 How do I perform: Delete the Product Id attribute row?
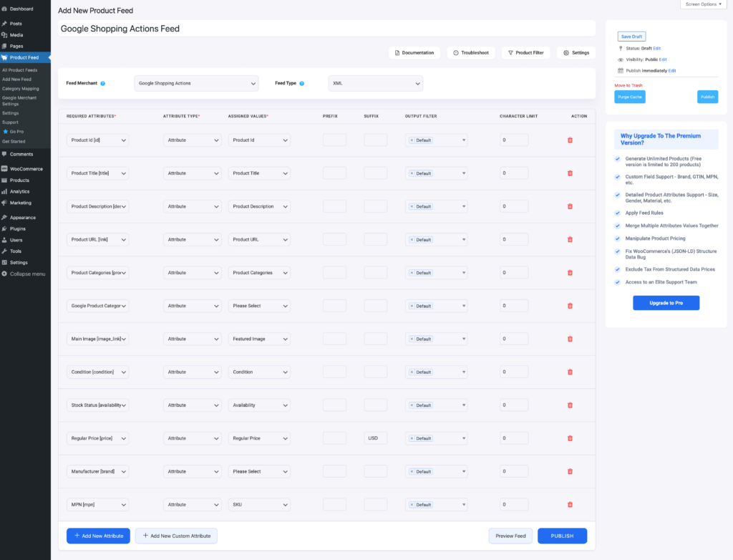click(x=570, y=140)
